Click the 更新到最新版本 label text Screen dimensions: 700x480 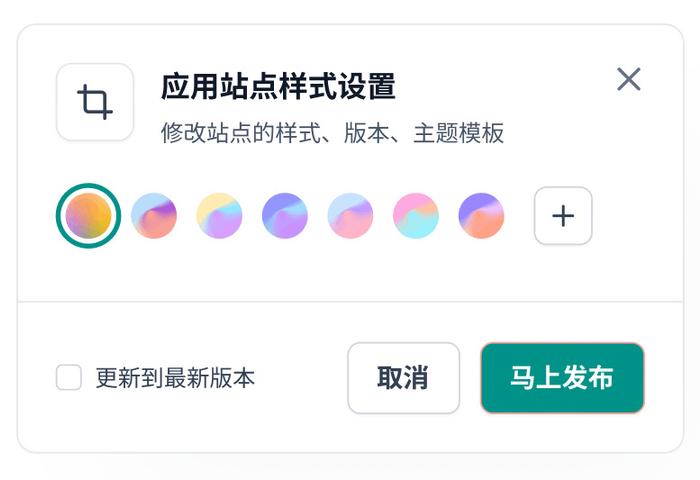pyautogui.click(x=175, y=378)
